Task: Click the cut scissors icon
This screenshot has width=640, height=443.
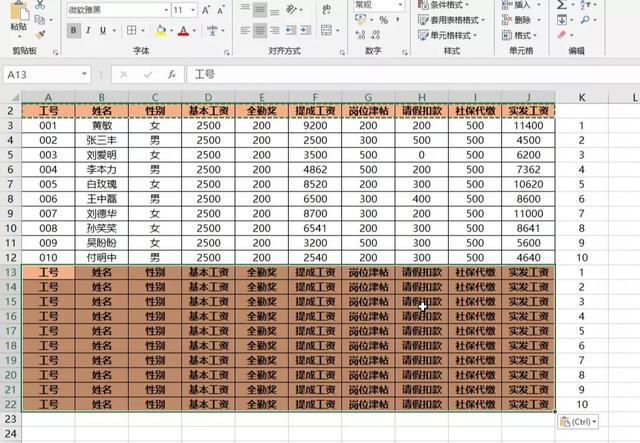Action: click(40, 5)
